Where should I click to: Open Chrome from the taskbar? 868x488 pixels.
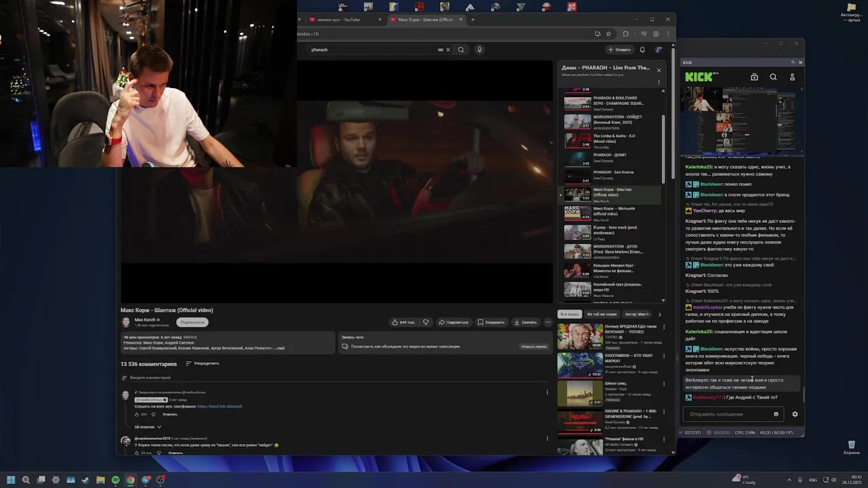coord(130,480)
